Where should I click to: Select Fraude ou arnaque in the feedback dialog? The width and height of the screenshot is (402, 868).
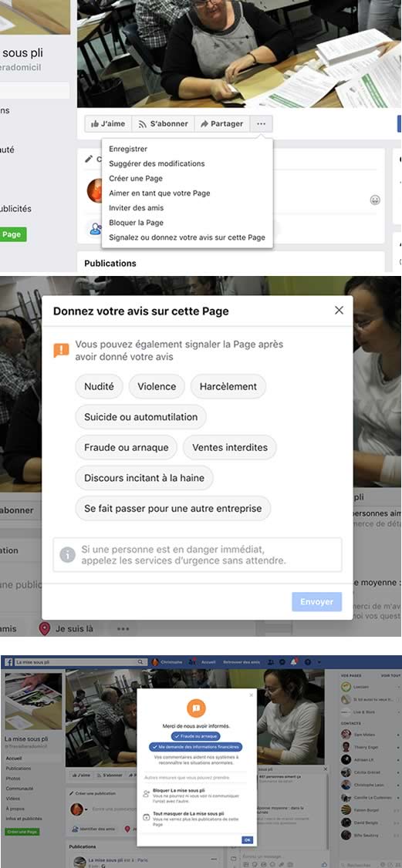click(x=126, y=447)
